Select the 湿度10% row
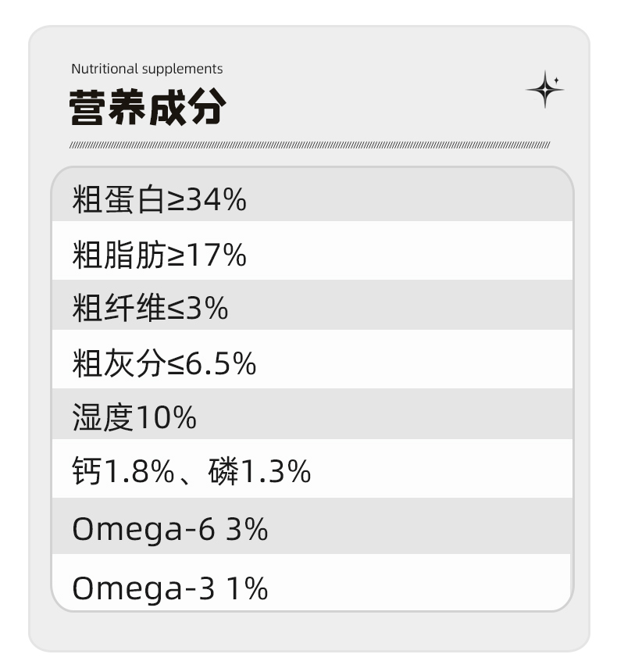 [312, 414]
